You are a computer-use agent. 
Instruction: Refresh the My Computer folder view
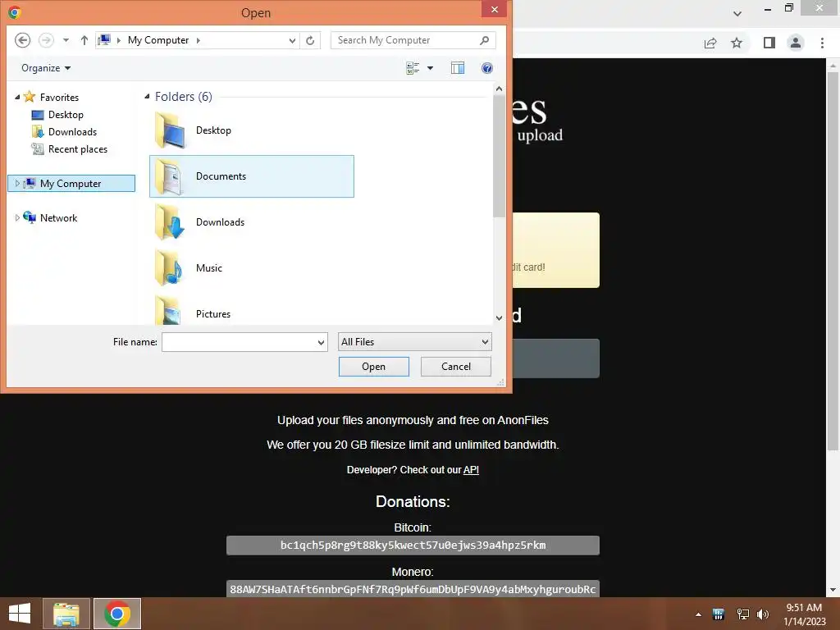pos(310,41)
